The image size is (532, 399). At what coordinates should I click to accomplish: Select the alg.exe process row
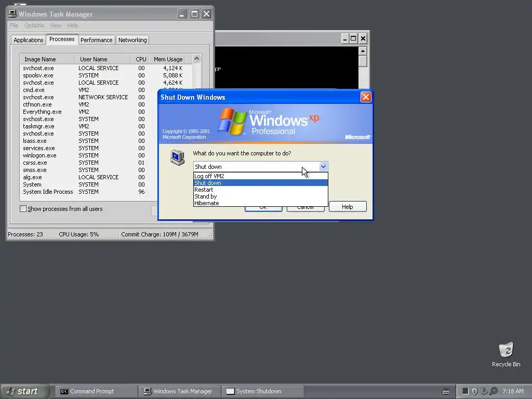click(89, 177)
